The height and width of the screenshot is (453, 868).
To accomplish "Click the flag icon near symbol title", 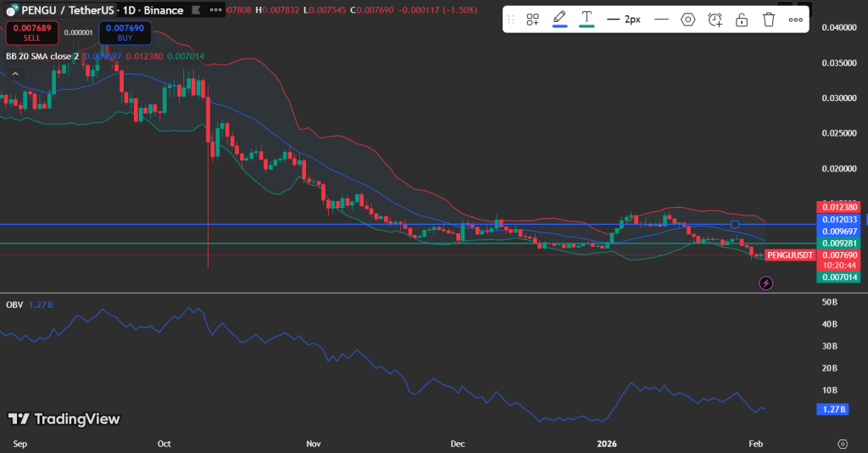I will tap(196, 10).
